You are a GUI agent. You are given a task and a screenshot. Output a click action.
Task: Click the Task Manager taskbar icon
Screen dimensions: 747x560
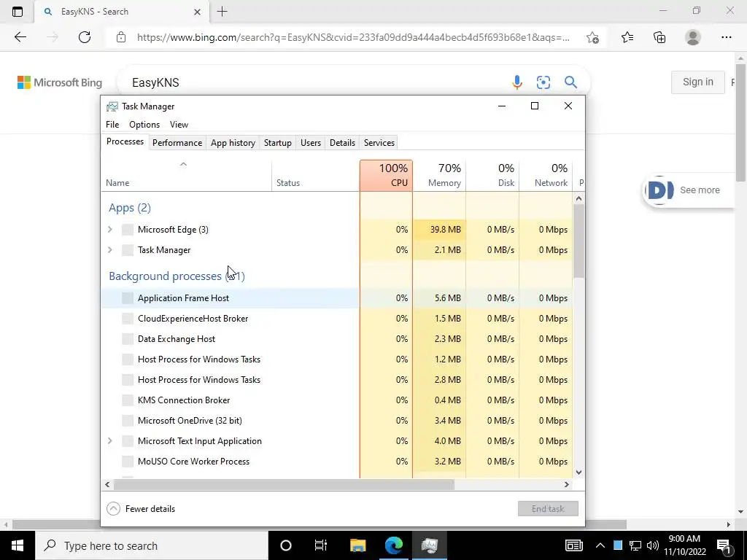pos(429,545)
